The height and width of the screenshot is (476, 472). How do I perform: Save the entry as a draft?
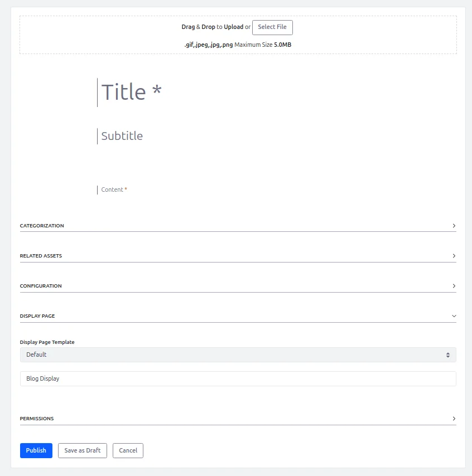click(x=82, y=450)
